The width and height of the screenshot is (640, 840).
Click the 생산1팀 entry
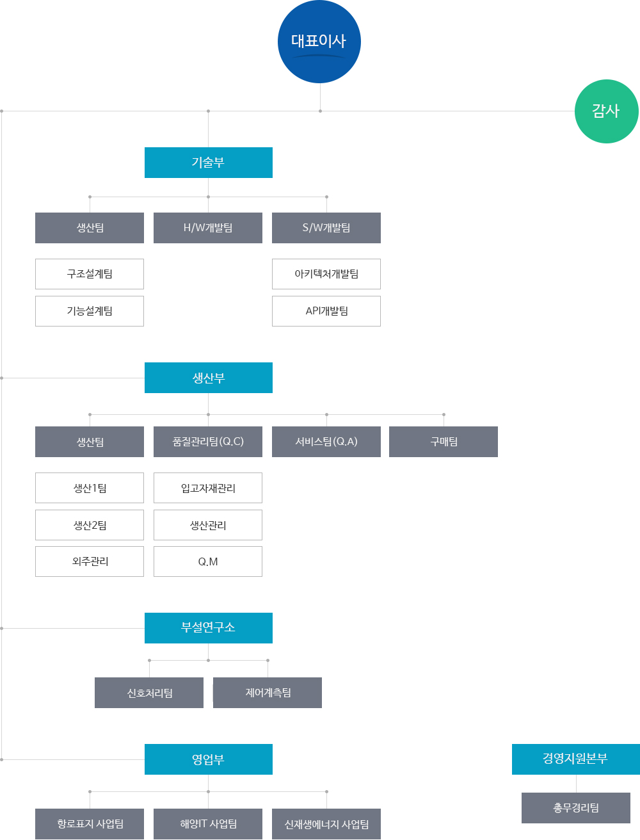click(x=89, y=487)
